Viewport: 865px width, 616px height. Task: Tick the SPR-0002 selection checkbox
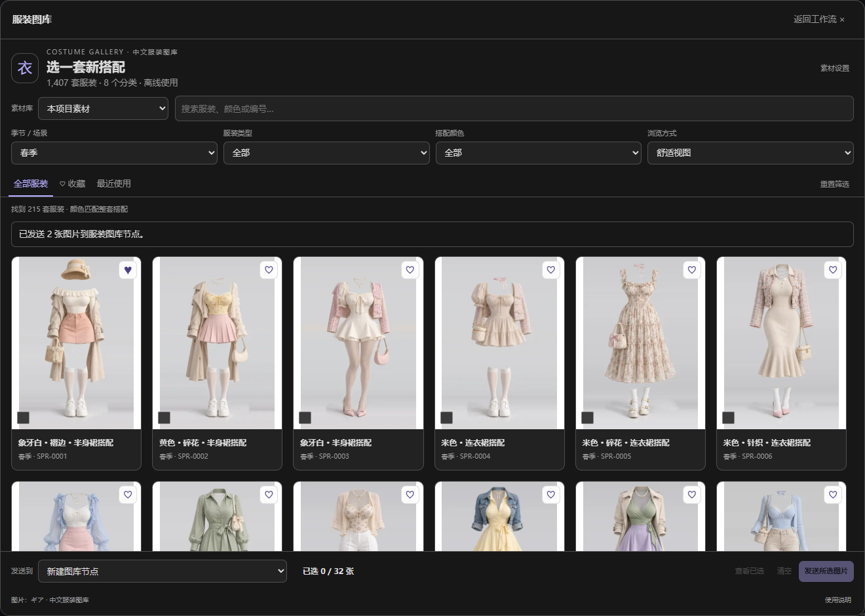(x=164, y=417)
